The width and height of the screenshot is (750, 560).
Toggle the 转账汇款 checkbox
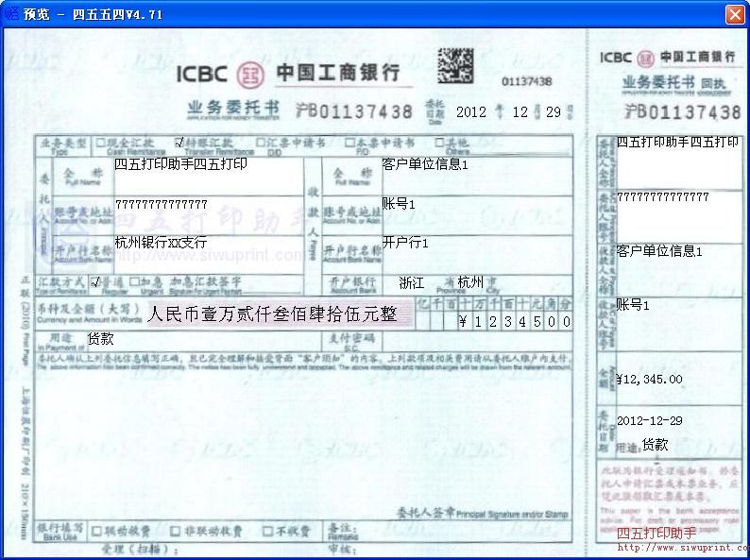179,142
